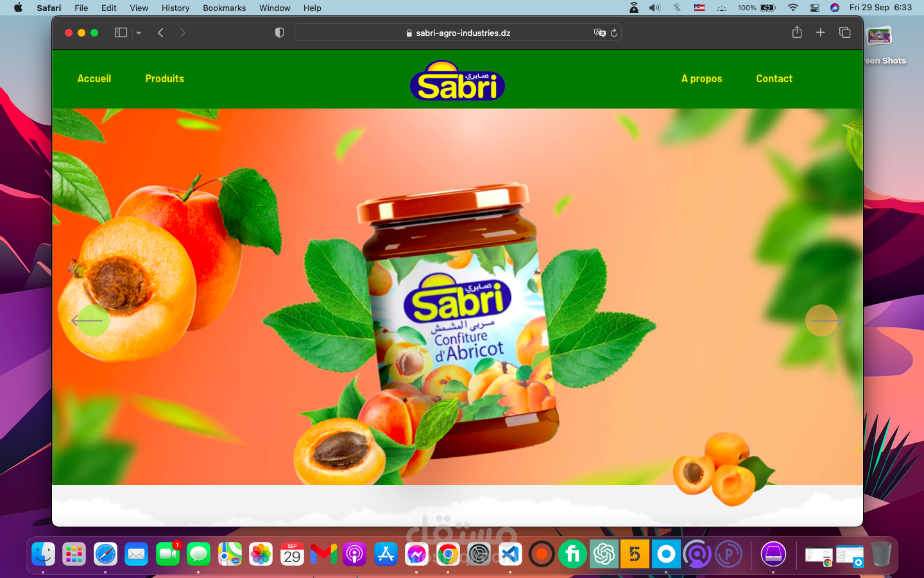The width and height of the screenshot is (924, 578).
Task: Click the battery status icon
Action: (768, 8)
